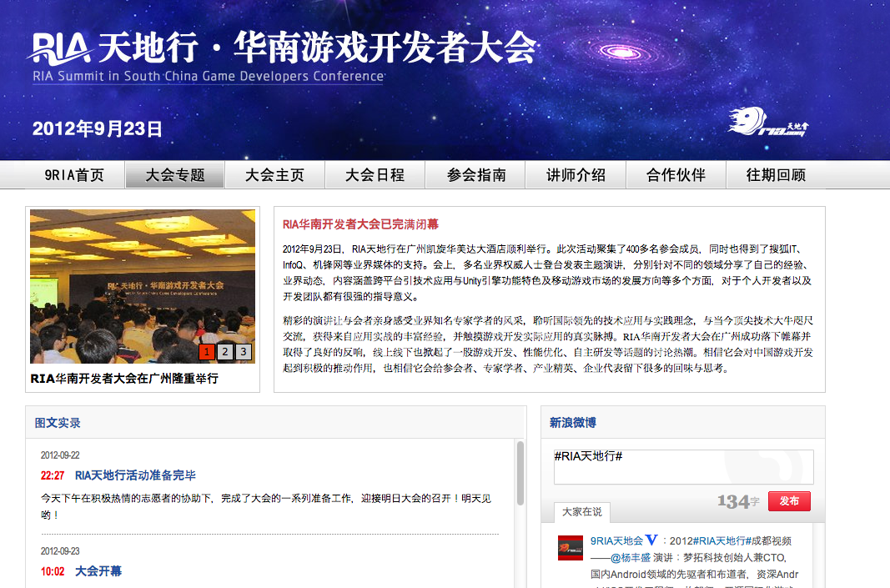
Task: Open the conference hall carousel photo
Action: (x=143, y=286)
